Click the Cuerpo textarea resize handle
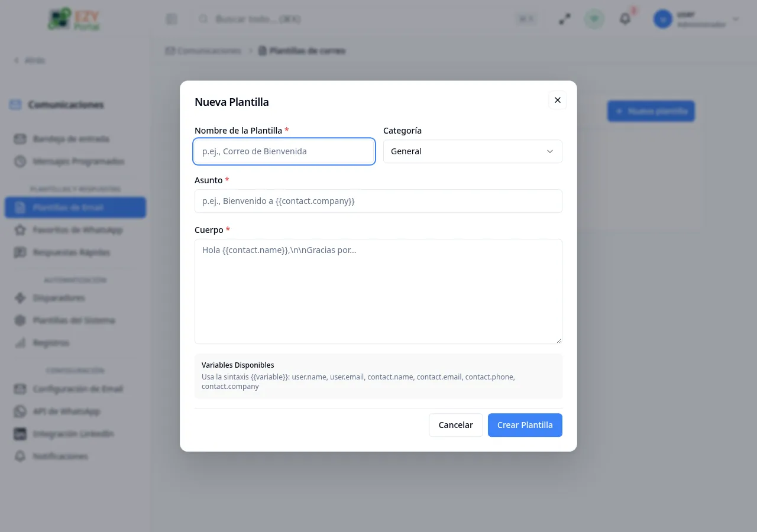Screen dimensions: 757x532 pyautogui.click(x=558, y=340)
